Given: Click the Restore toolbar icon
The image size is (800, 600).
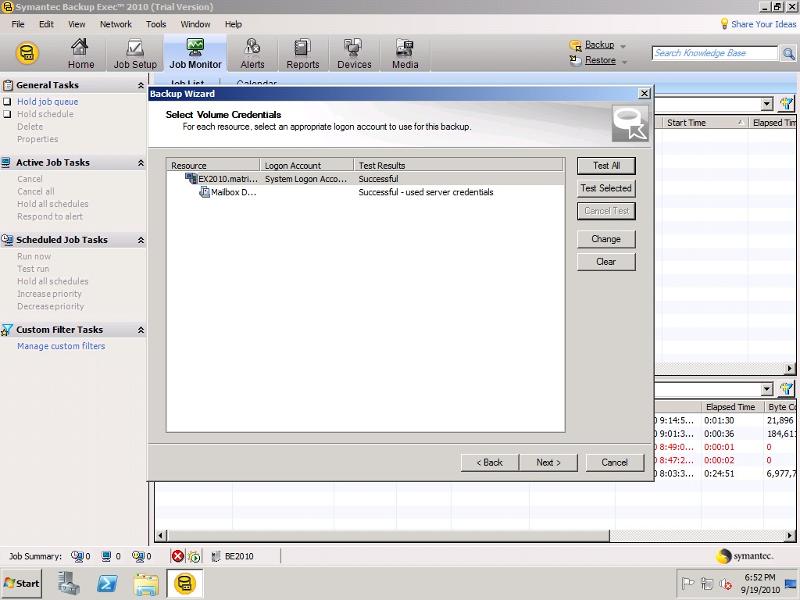Looking at the screenshot, I should 576,60.
